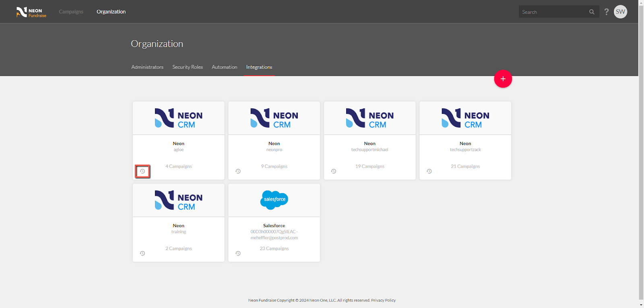Click the '9 Campaigns' text
Image resolution: width=644 pixels, height=308 pixels.
[274, 166]
